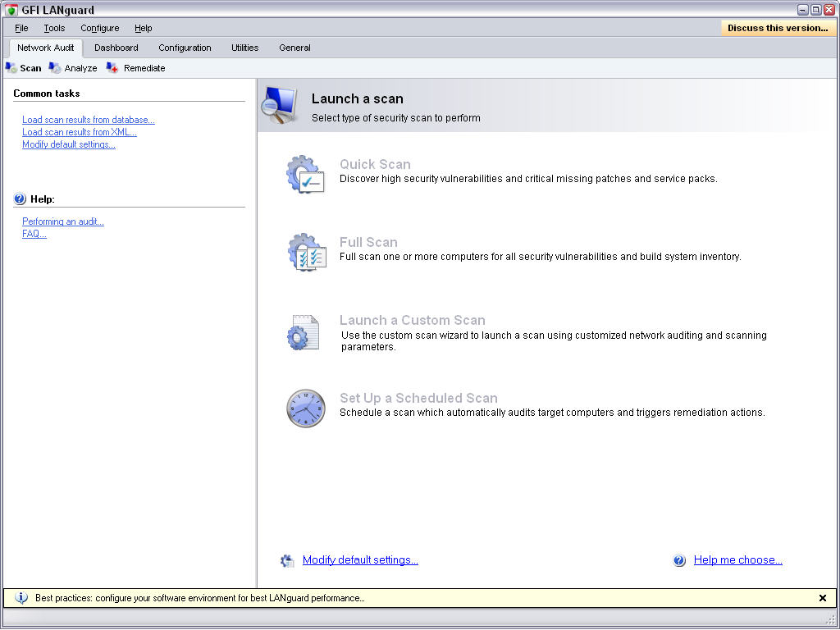Click the Full Scan checklist icon
The image size is (840, 630).
307,253
